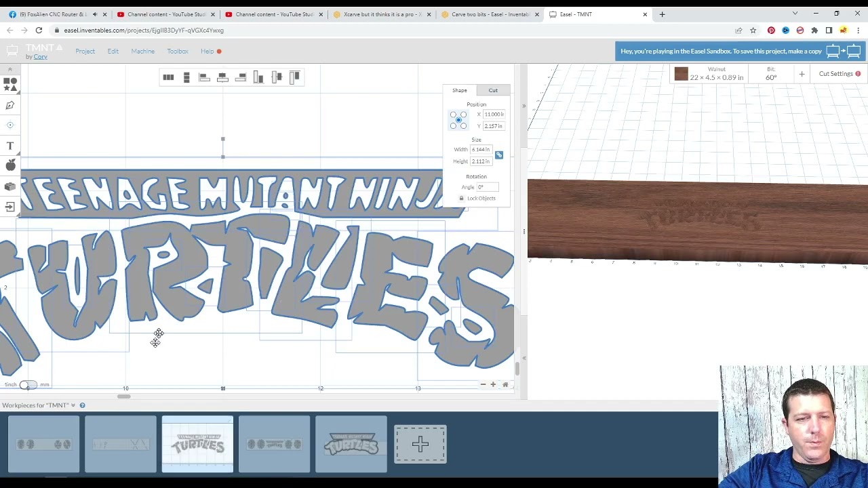Viewport: 868px width, 488px height.
Task: Align objects to horizontal center
Action: coord(222,77)
